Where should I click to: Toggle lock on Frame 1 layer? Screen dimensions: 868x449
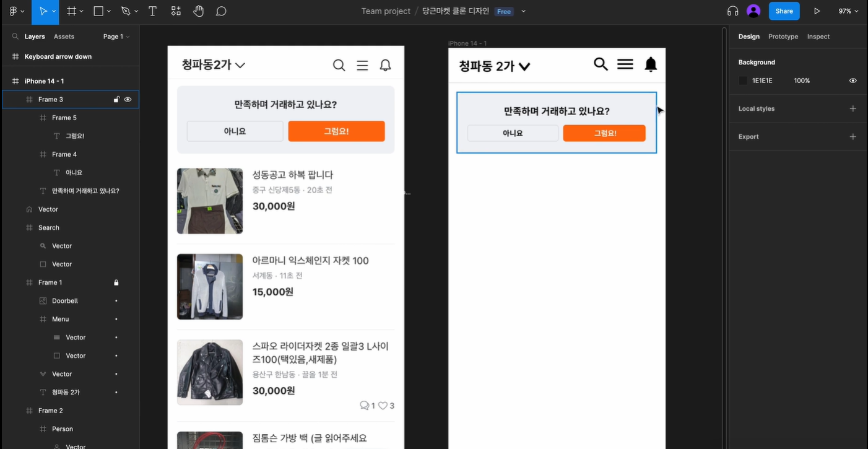pos(116,282)
